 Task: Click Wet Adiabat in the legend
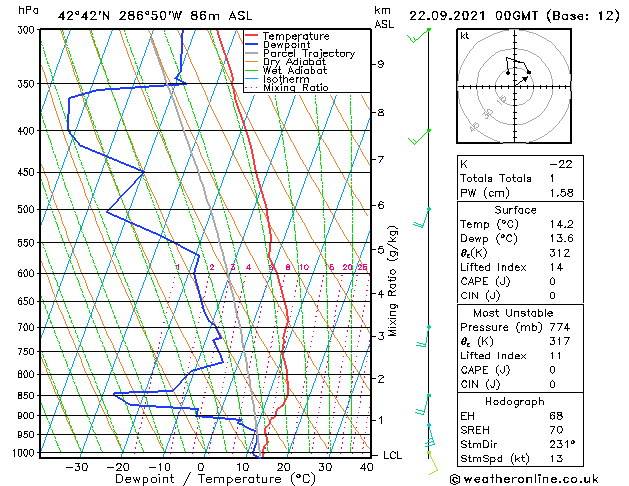[295, 70]
